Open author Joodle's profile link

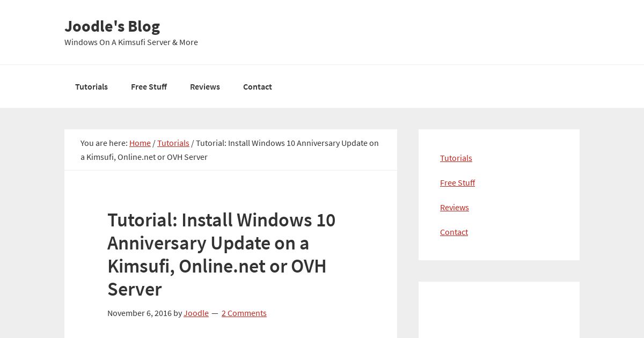tap(196, 313)
